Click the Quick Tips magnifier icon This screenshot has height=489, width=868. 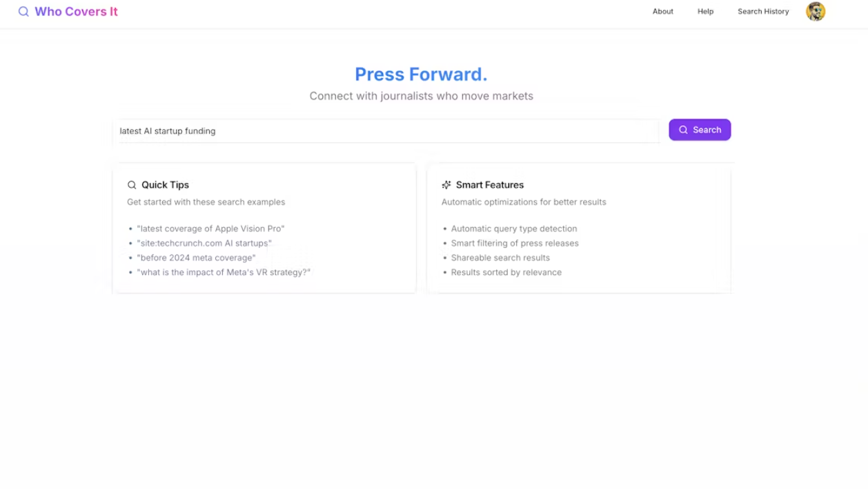click(x=132, y=185)
